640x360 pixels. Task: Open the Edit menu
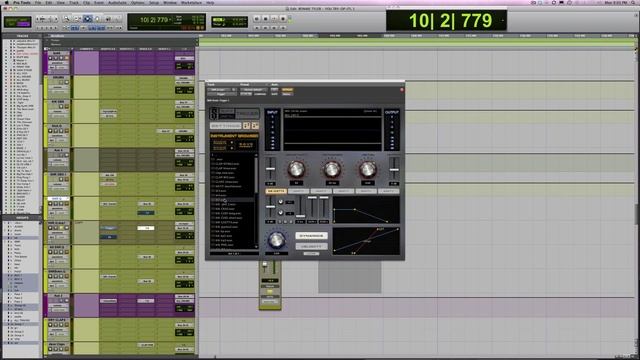[x=49, y=2]
